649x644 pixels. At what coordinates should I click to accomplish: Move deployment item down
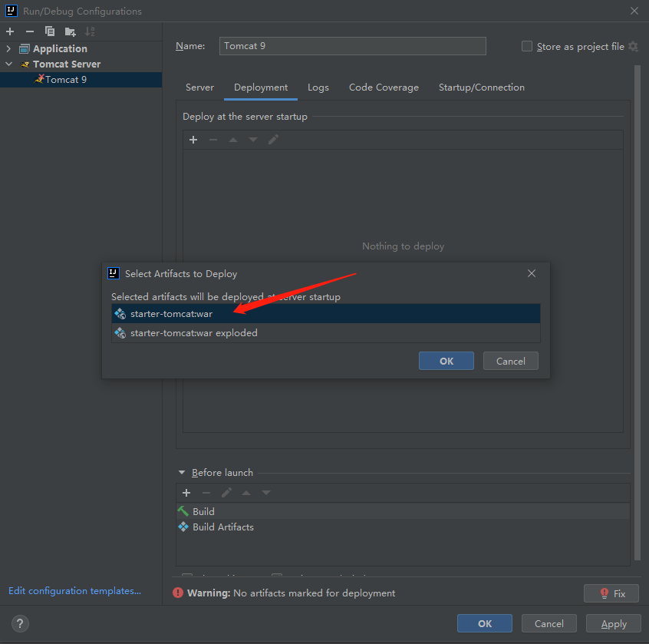coord(253,140)
